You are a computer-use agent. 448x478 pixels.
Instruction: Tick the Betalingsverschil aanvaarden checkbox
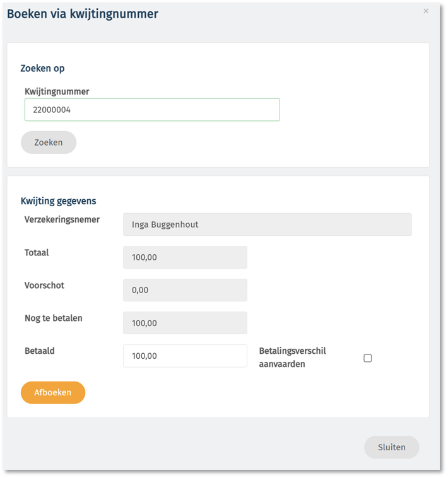(x=367, y=358)
